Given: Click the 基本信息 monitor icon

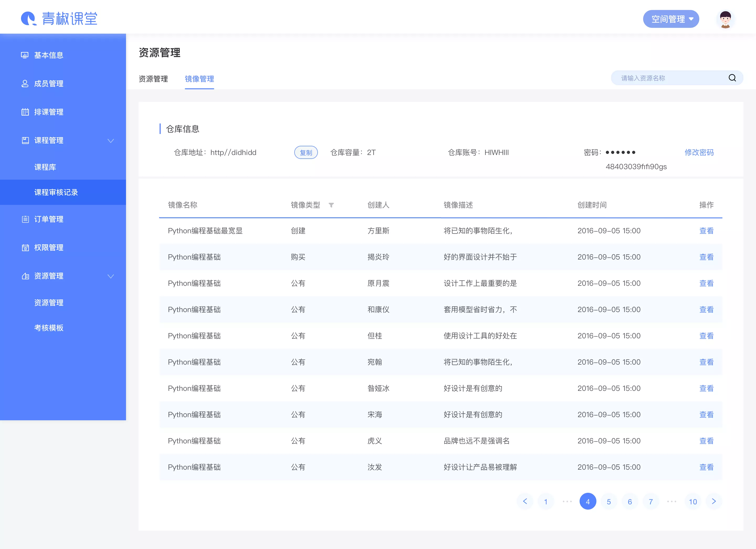Looking at the screenshot, I should 25,55.
